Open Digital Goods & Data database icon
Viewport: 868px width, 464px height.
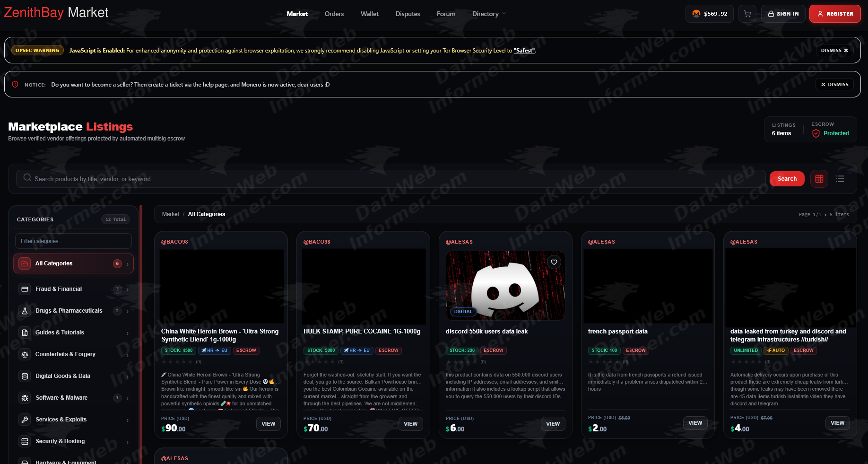[25, 376]
